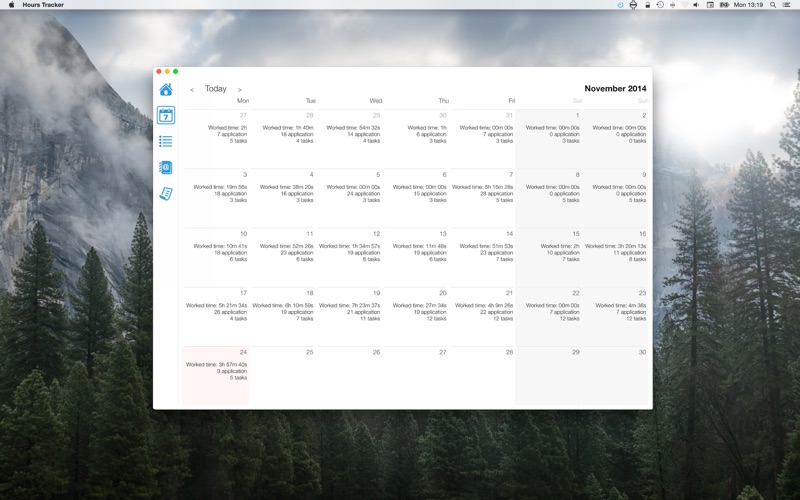The height and width of the screenshot is (500, 800).
Task: Open Notification Center from menu bar
Action: 787,5
